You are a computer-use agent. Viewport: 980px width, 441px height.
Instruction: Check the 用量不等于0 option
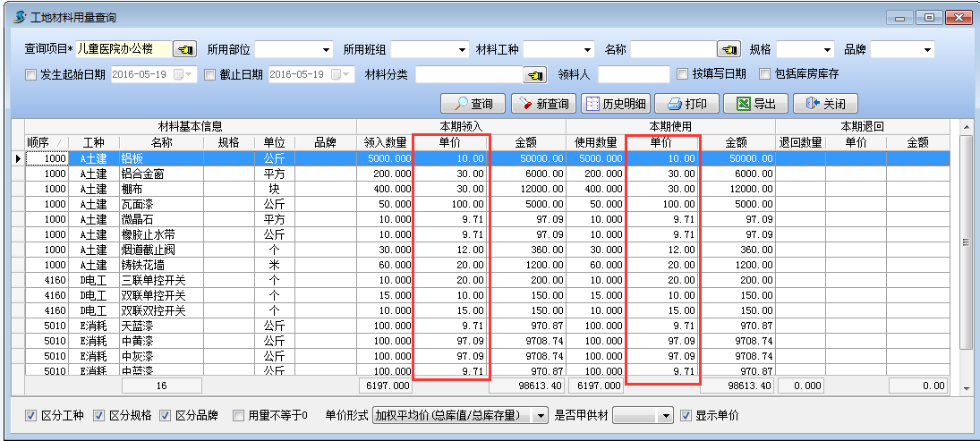pyautogui.click(x=238, y=415)
